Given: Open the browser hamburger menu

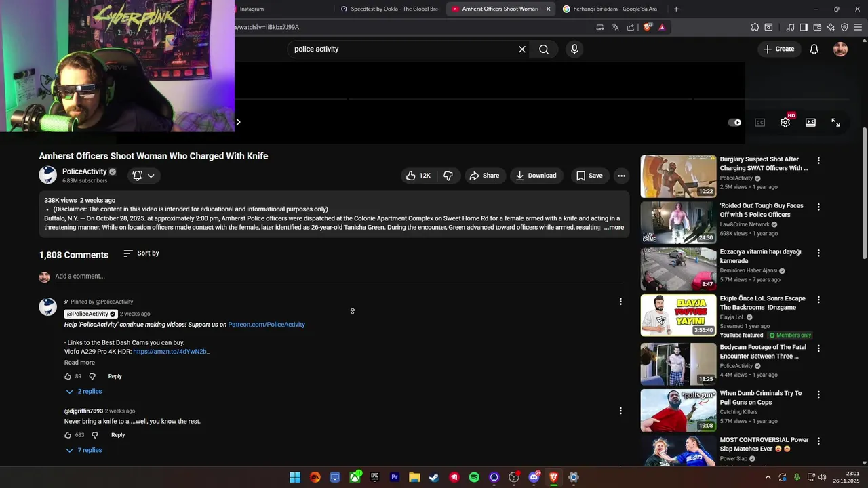Looking at the screenshot, I should click(x=858, y=27).
